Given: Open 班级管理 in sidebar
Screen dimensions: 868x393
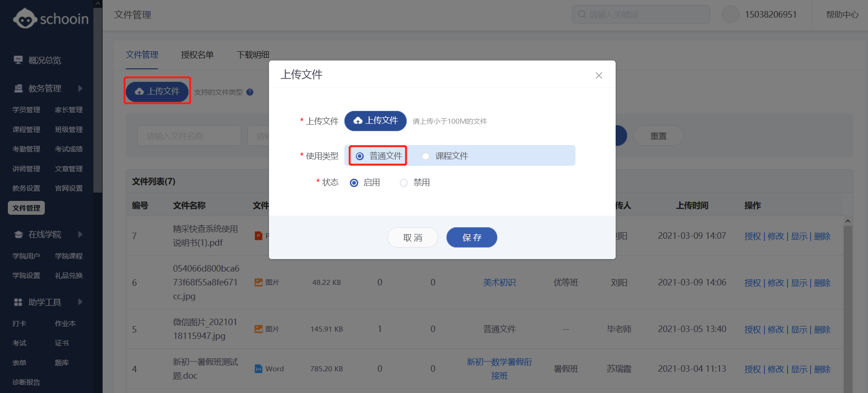Looking at the screenshot, I should coord(69,130).
